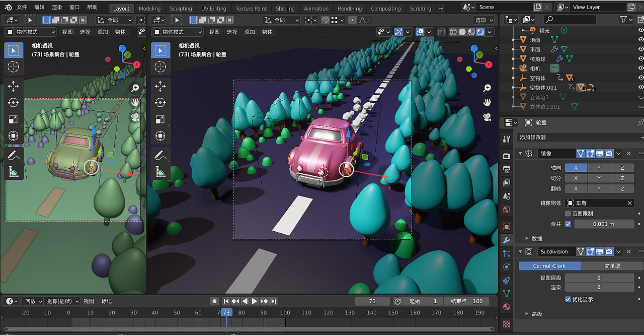This screenshot has width=644, height=335.
Task: Jump to timeline end frame button
Action: [274, 301]
